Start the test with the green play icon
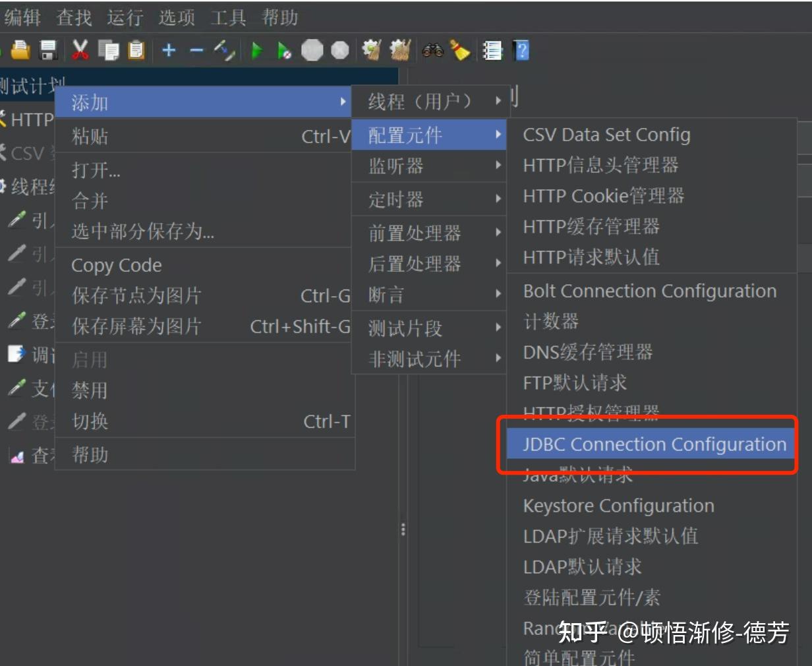 point(257,51)
